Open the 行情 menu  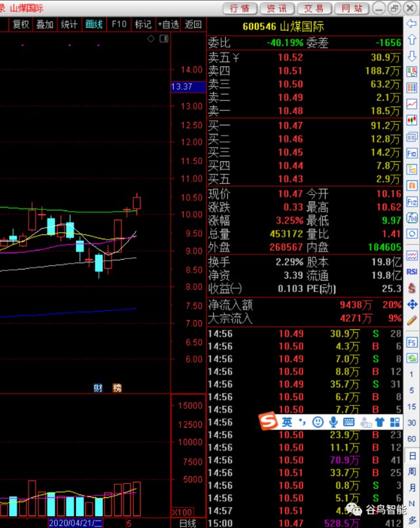pos(240,9)
